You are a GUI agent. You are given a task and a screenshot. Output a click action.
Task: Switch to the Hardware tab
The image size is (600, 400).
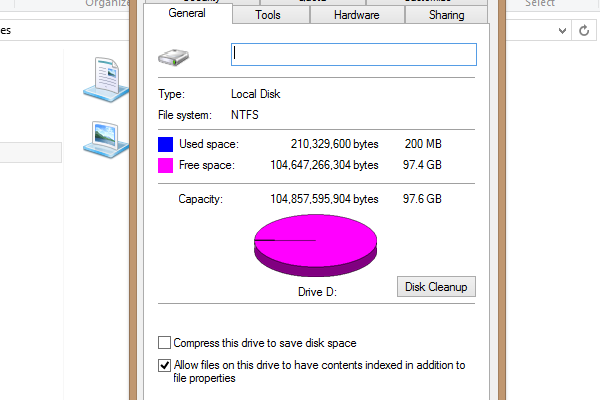357,15
